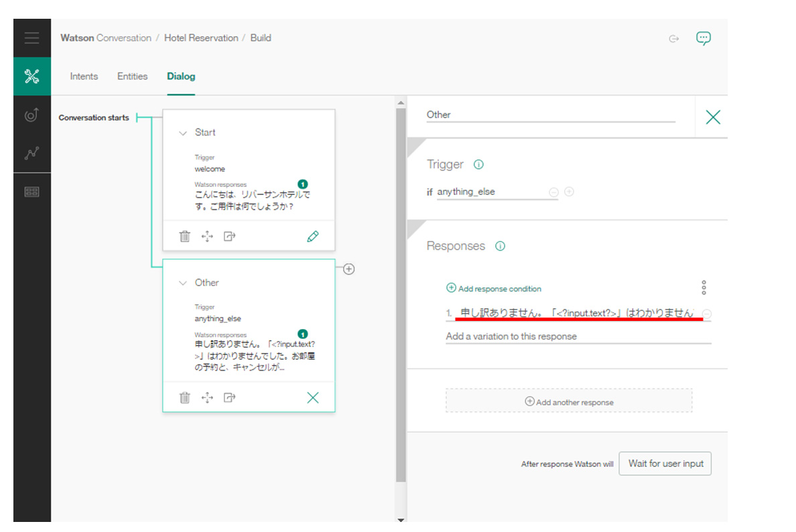Image resolution: width=796 pixels, height=532 pixels.
Task: Open the Wait for user input dropdown
Action: [665, 464]
